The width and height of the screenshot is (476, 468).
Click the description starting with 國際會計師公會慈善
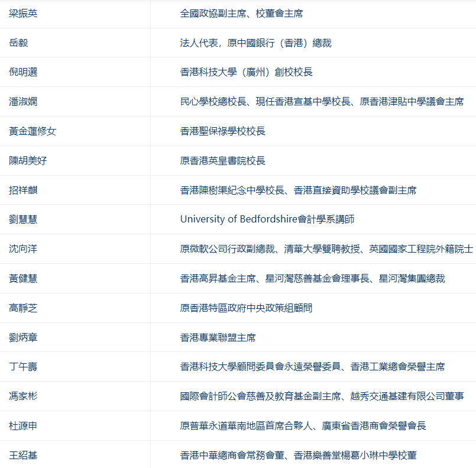point(322,396)
